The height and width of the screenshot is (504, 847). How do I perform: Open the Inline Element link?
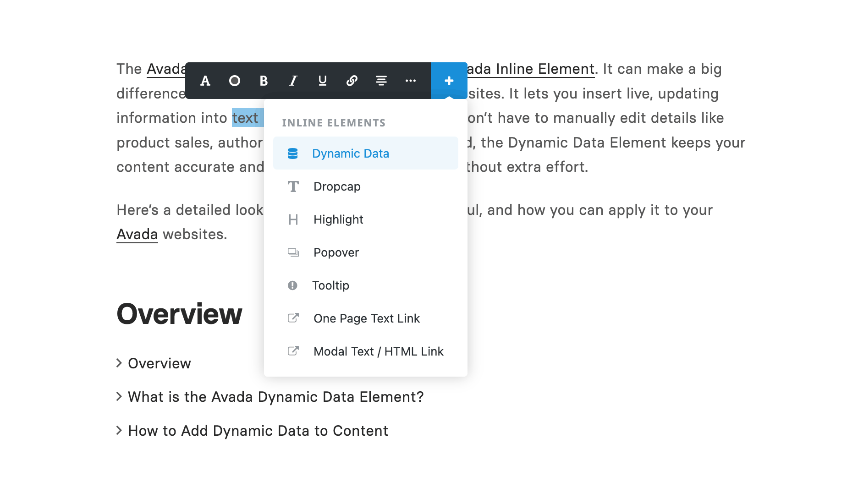pos(531,69)
